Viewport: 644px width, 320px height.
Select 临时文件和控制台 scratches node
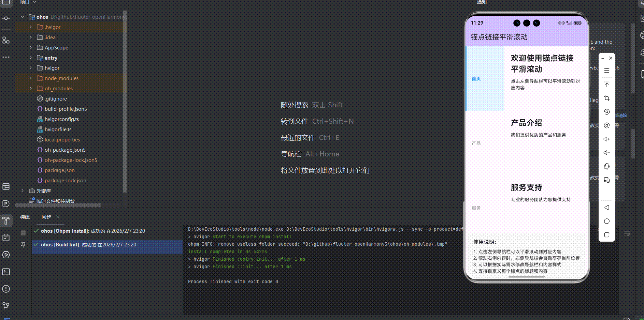(55, 201)
